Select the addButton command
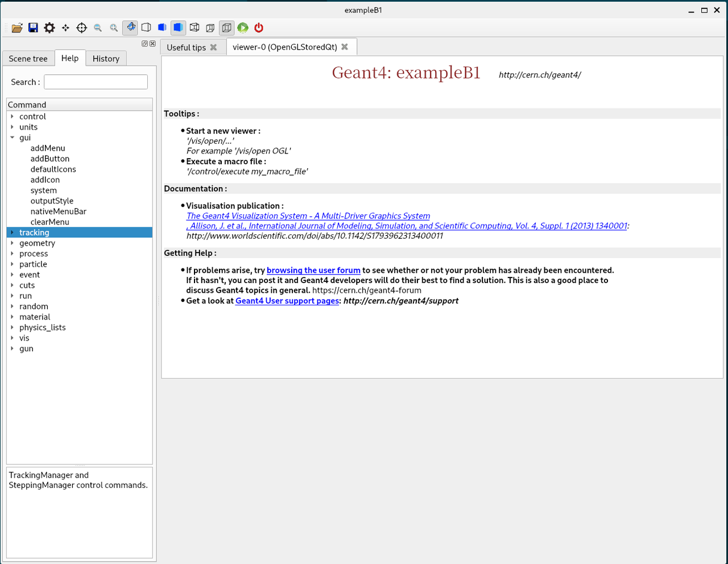 pos(50,159)
